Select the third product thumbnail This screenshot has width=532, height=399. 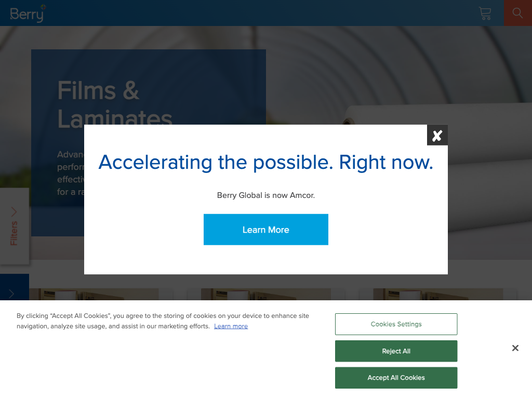pos(437,294)
